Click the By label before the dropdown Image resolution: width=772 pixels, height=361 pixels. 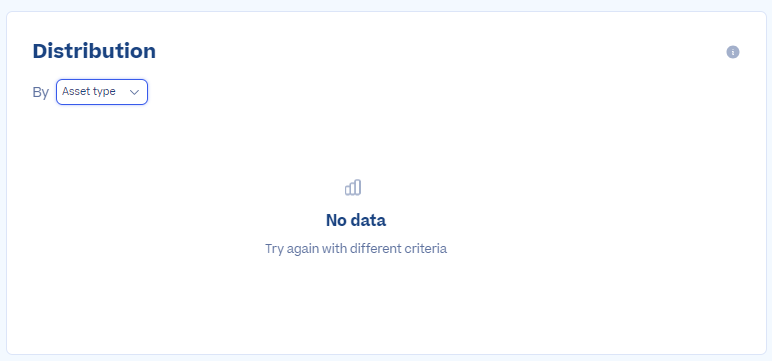pos(40,92)
